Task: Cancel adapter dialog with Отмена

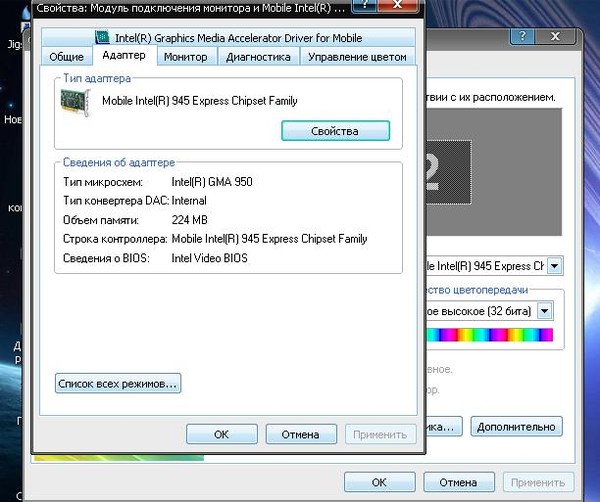Action: (x=301, y=434)
